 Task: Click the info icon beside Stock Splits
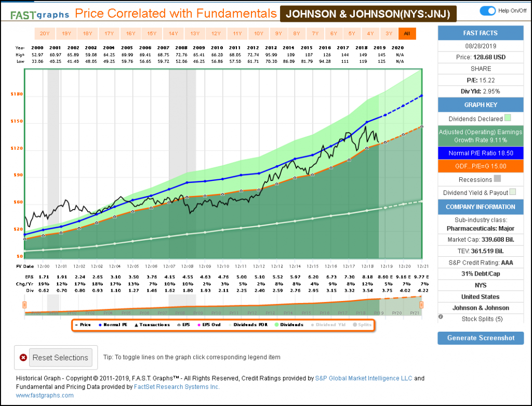(x=441, y=317)
